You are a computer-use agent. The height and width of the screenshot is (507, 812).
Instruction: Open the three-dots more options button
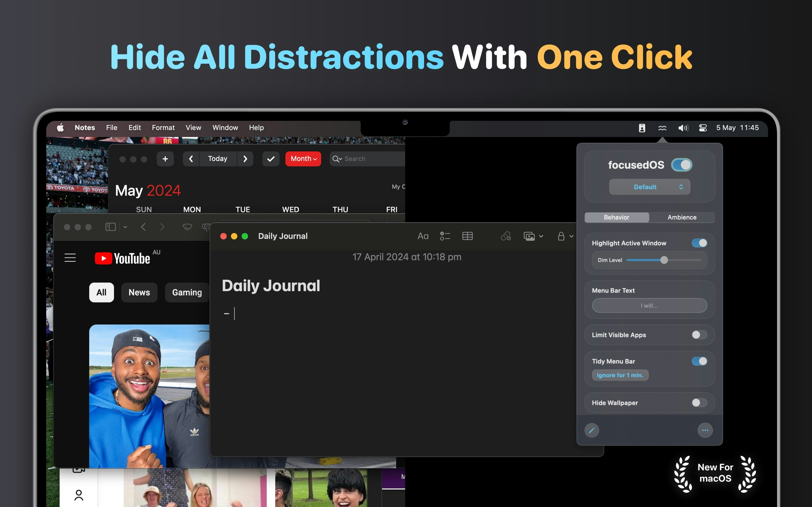click(x=705, y=430)
